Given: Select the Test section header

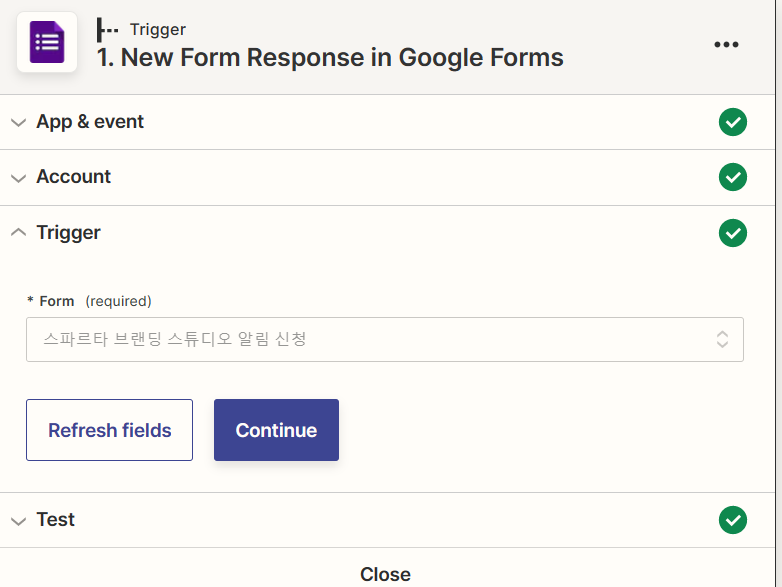Looking at the screenshot, I should tap(388, 520).
